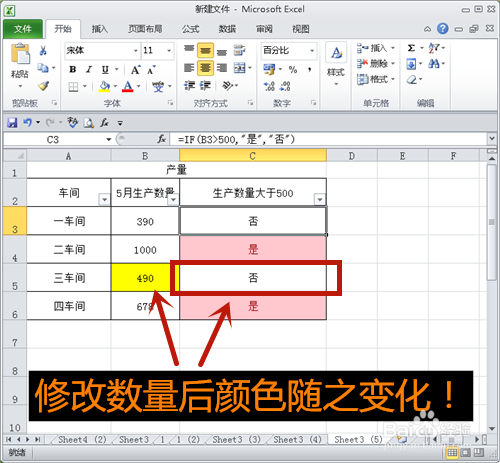The height and width of the screenshot is (463, 500).
Task: Switch to the 页面布局 ribbon tab
Action: click(145, 29)
